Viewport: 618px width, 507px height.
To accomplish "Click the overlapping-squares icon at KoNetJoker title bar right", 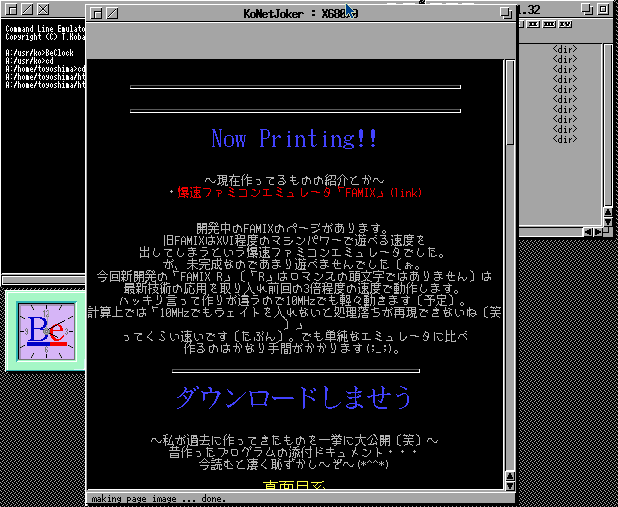I will pos(506,13).
